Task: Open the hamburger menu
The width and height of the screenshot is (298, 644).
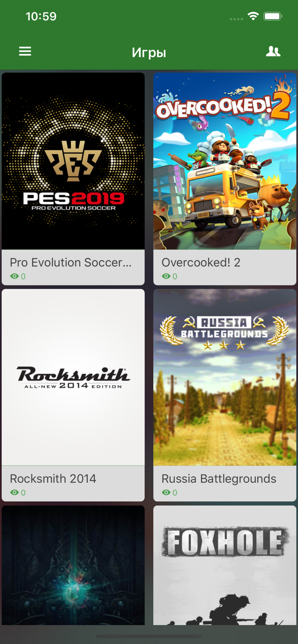Action: (25, 51)
